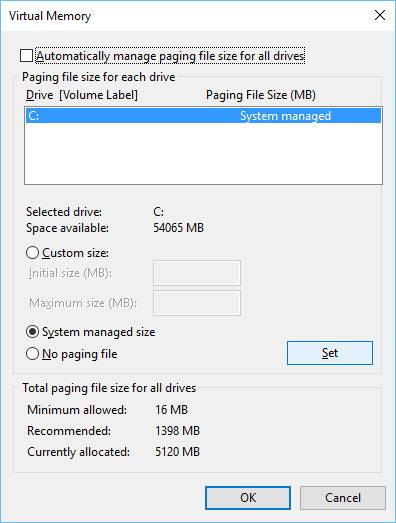
Task: Select the C: drive row
Action: click(203, 116)
